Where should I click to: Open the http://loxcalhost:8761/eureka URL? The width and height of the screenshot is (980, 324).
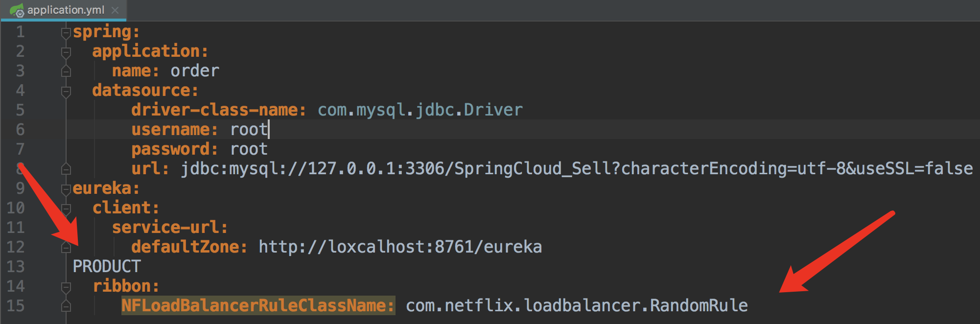tap(400, 247)
